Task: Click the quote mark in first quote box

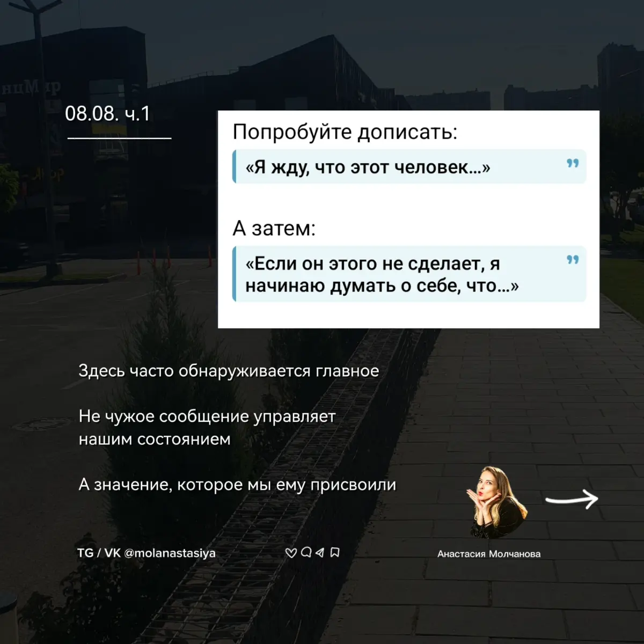Action: coord(573,163)
